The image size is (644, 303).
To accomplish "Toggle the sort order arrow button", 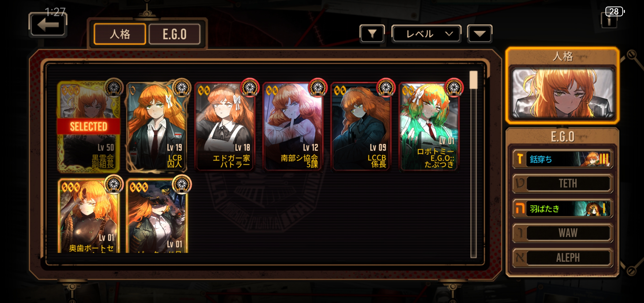I will 480,34.
